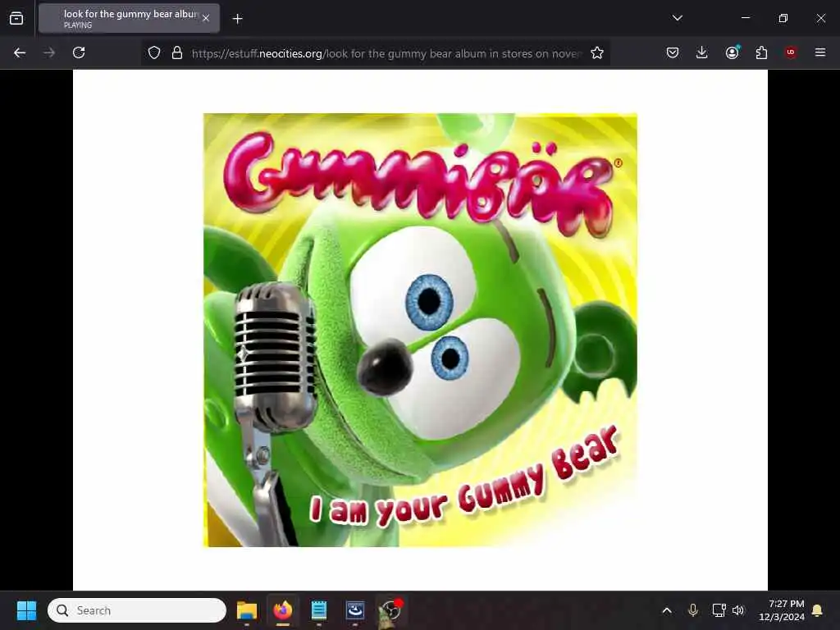Image resolution: width=840 pixels, height=630 pixels.
Task: Open Firefox View recent browsing icon
Action: 16,18
